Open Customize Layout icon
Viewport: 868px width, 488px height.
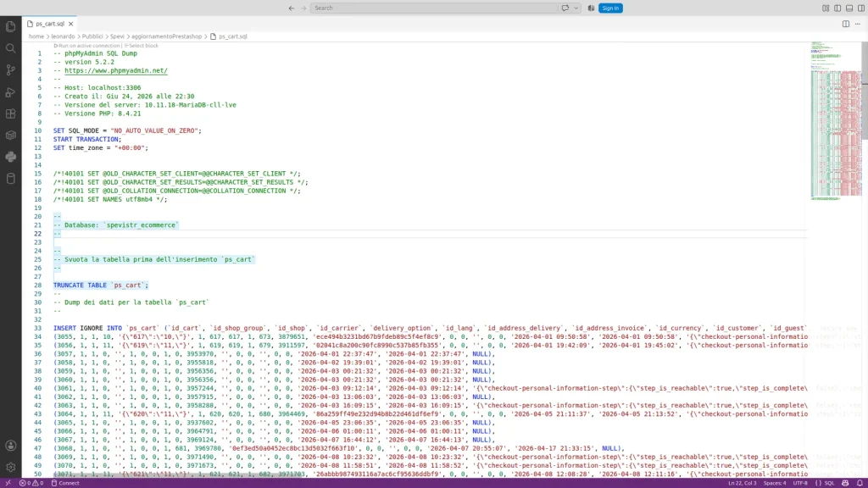pos(826,8)
